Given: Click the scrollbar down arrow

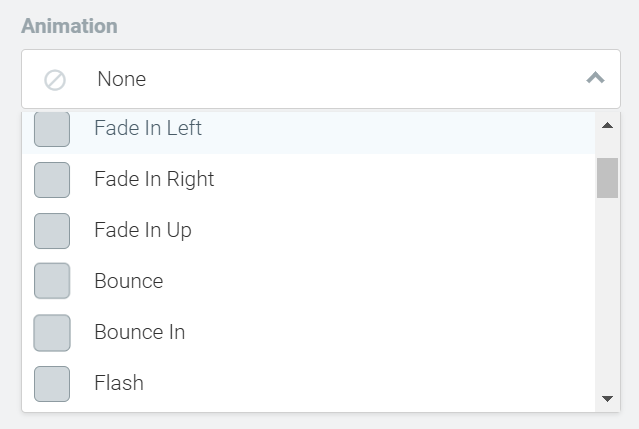Looking at the screenshot, I should (x=607, y=398).
